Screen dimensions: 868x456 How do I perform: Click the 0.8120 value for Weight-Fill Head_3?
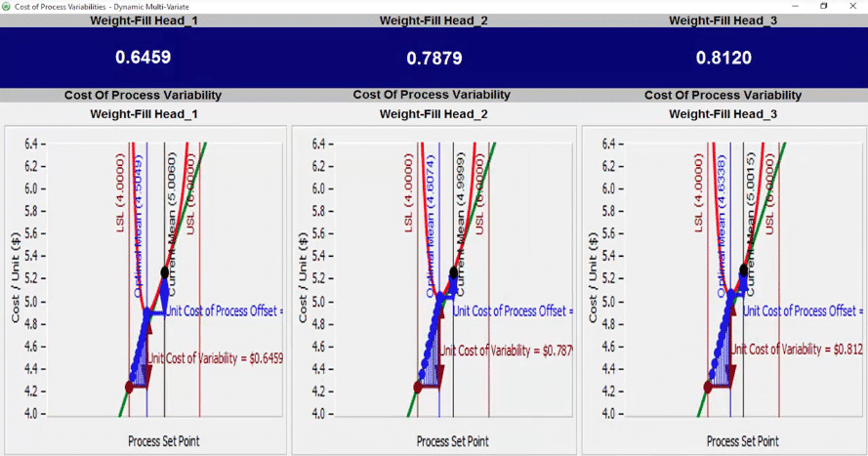[x=723, y=59]
